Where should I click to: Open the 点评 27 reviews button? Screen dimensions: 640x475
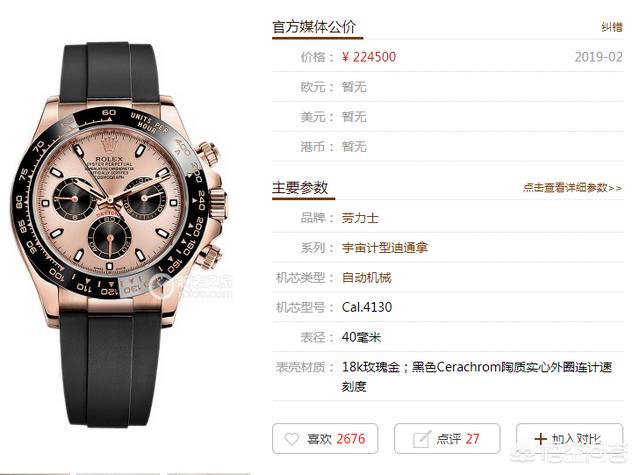pyautogui.click(x=447, y=439)
